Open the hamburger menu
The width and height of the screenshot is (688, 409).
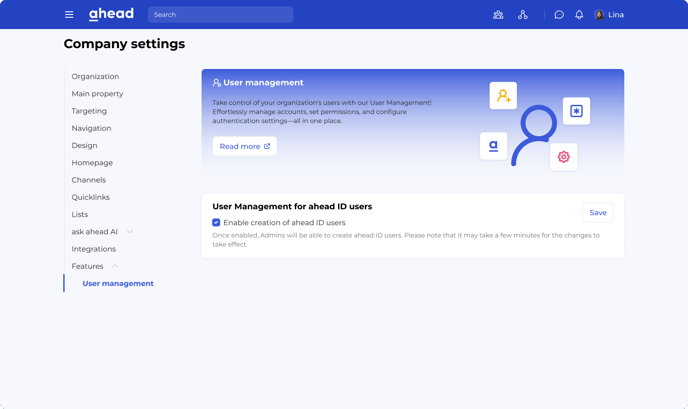coord(69,15)
